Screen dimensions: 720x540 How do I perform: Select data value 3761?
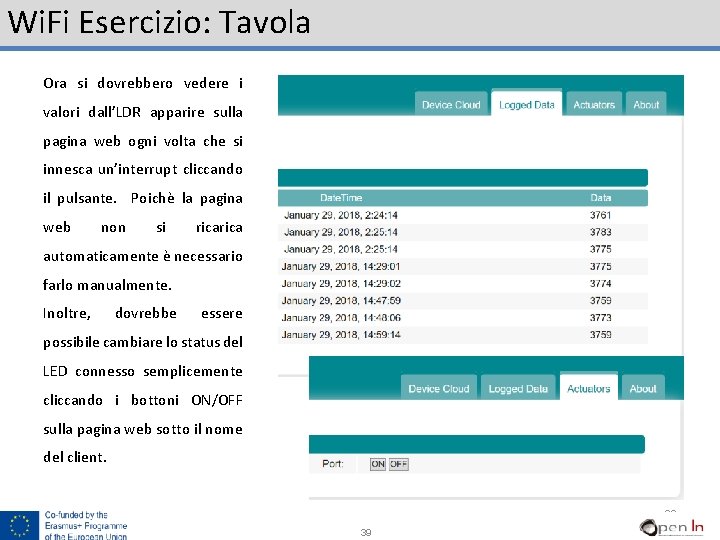click(601, 215)
